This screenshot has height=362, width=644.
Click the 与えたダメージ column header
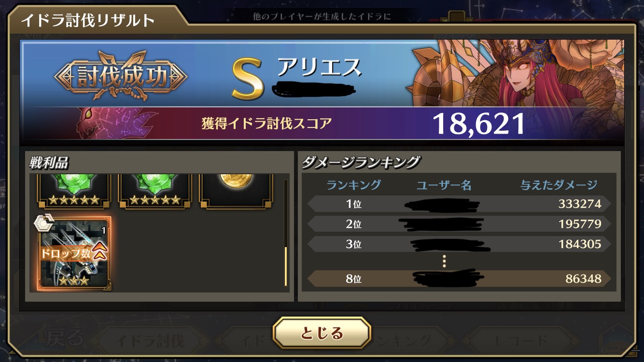point(559,185)
